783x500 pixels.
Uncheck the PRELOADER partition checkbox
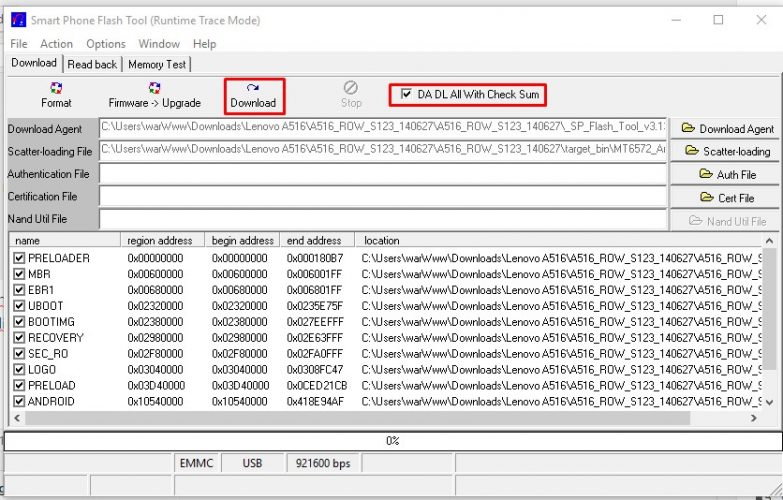coord(19,258)
